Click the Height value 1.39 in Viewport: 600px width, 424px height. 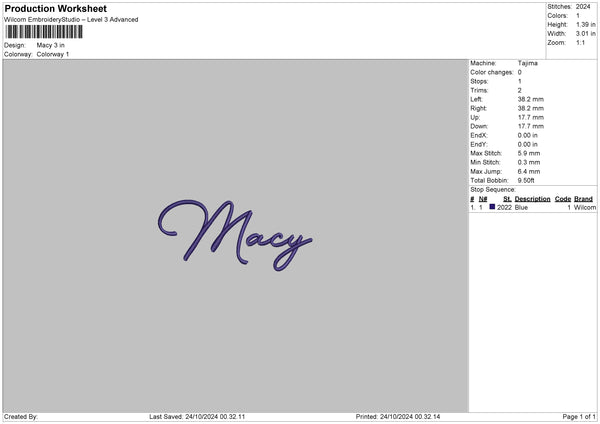tap(586, 24)
